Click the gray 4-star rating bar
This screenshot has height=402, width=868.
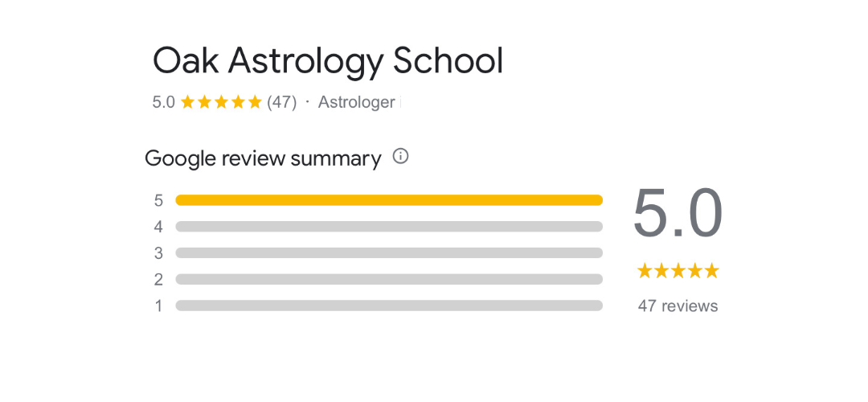point(389,227)
